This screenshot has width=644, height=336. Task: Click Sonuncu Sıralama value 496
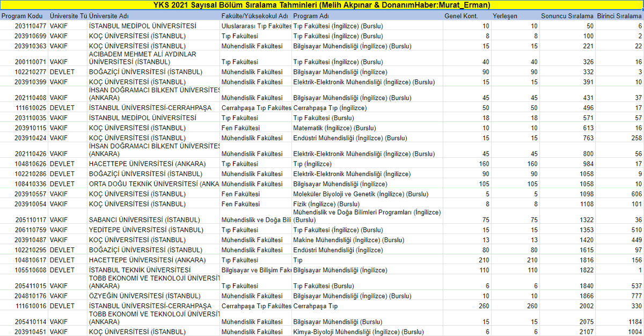click(567, 108)
